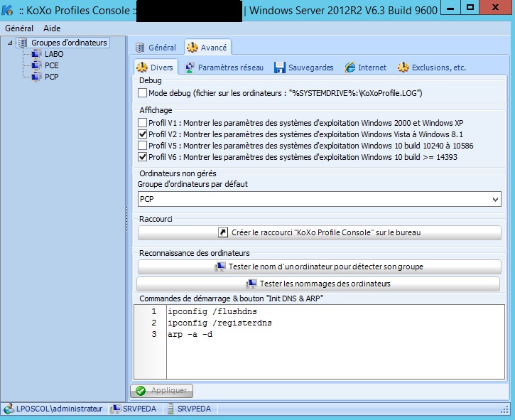Switch to the Avancé tab
The height and width of the screenshot is (420, 515).
coord(207,48)
